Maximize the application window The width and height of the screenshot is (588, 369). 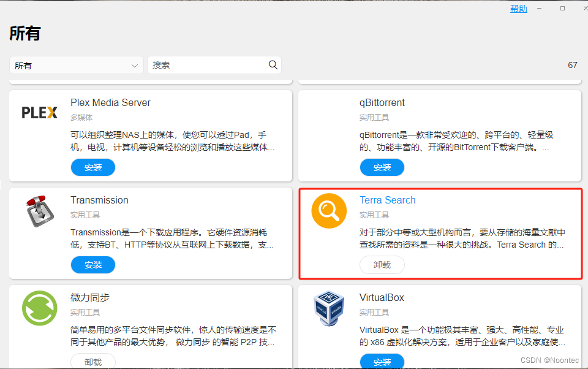pyautogui.click(x=562, y=8)
